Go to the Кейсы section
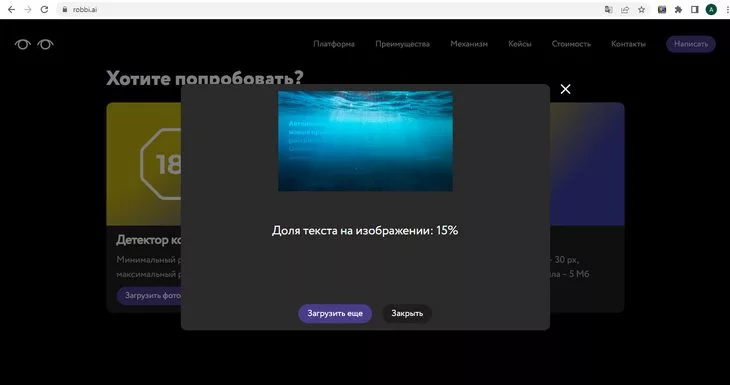Viewport: 730px width, 385px height. coord(520,44)
